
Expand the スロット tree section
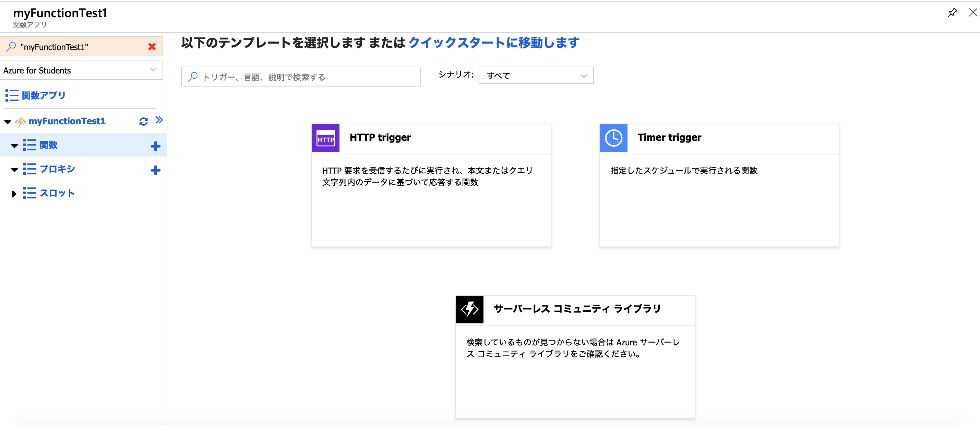pyautogui.click(x=14, y=194)
